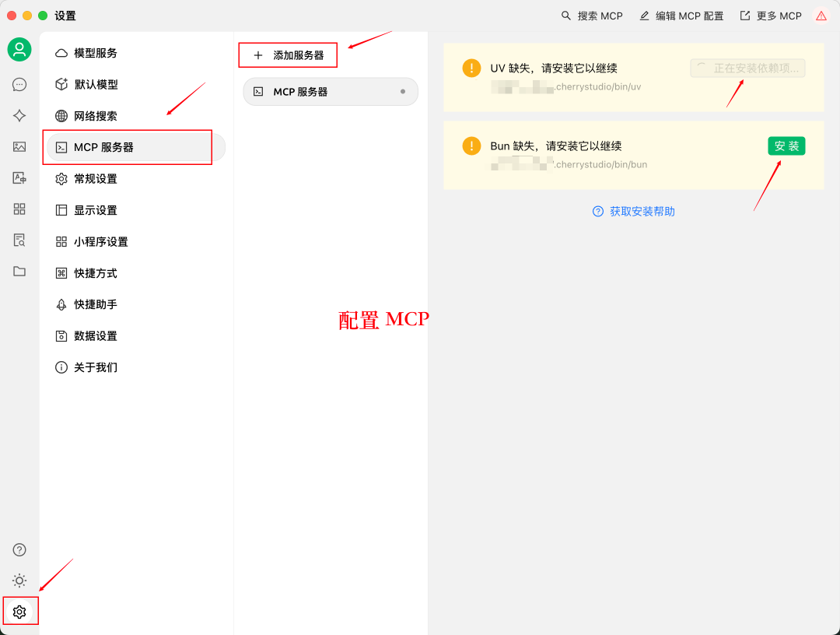Screen dimensions: 840x635
Task: Toggle light/dark theme with the sun icon
Action: click(19, 580)
